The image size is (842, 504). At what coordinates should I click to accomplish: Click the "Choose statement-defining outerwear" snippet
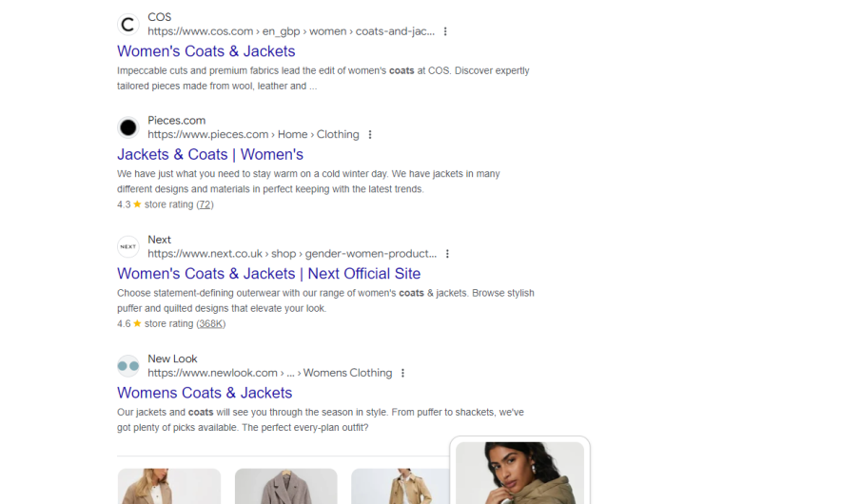coord(325,300)
